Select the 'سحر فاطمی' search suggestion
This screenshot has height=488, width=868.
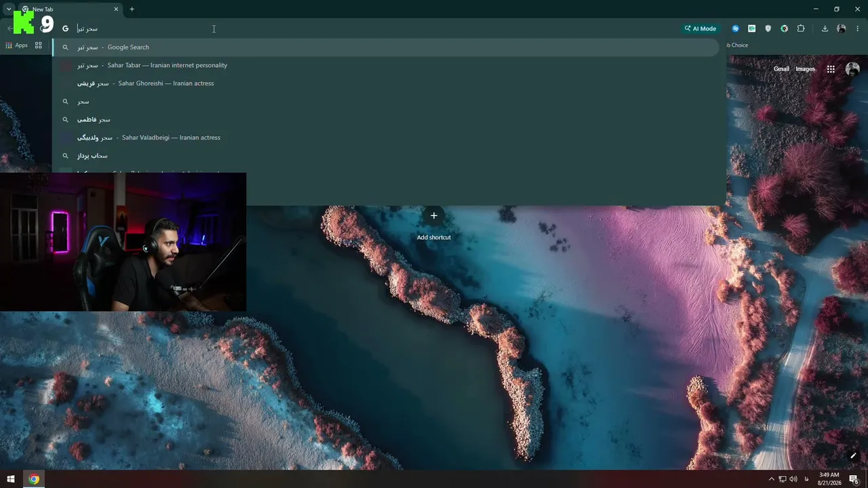pos(385,119)
